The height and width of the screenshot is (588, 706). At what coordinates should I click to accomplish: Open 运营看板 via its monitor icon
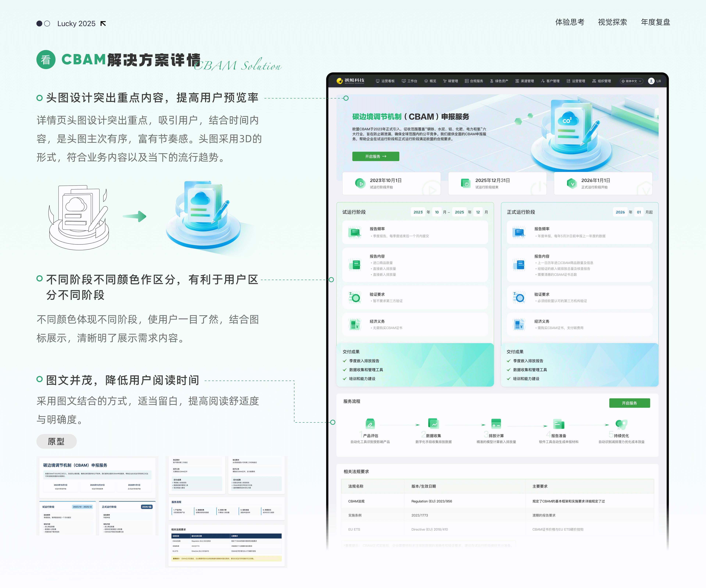coord(377,81)
